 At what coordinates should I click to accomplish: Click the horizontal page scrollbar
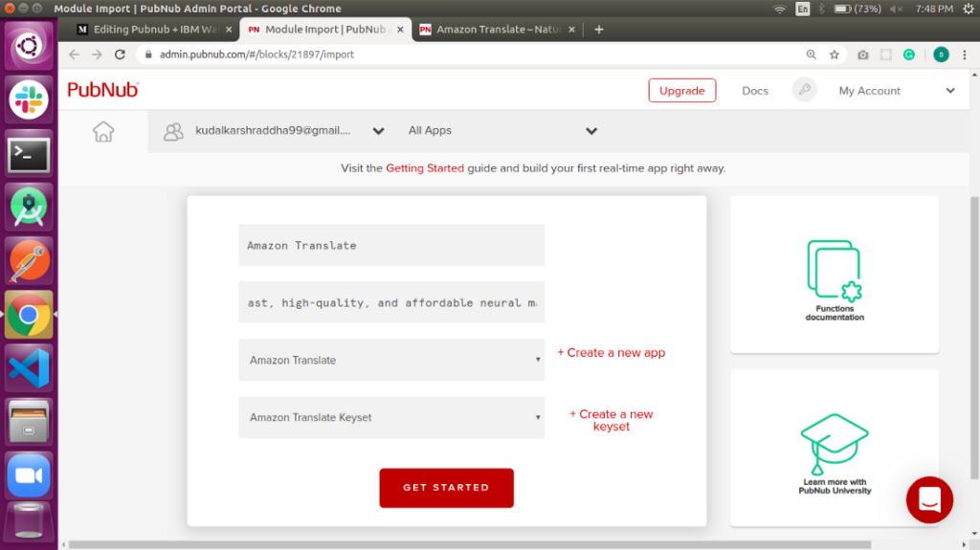(469, 545)
